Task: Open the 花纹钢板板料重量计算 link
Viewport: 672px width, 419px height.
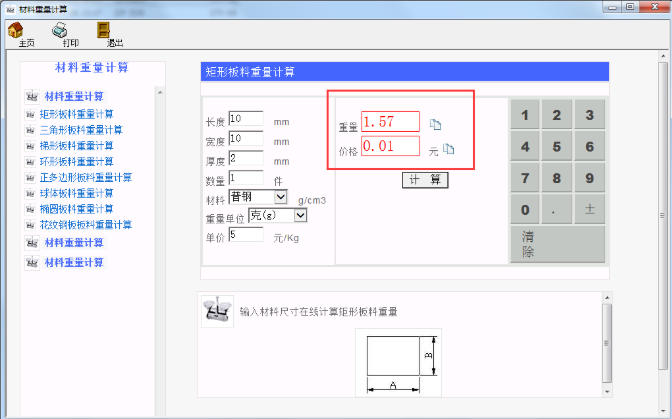Action: pos(86,225)
